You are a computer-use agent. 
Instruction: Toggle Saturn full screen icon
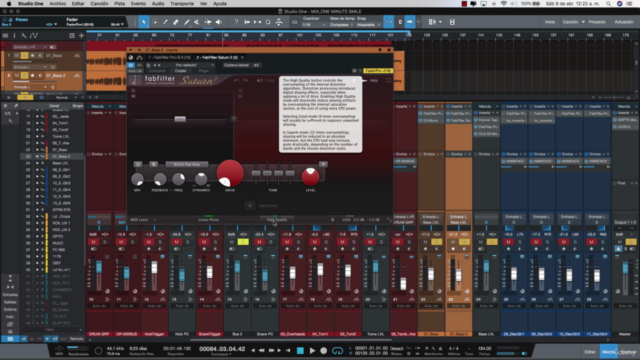coord(388,80)
